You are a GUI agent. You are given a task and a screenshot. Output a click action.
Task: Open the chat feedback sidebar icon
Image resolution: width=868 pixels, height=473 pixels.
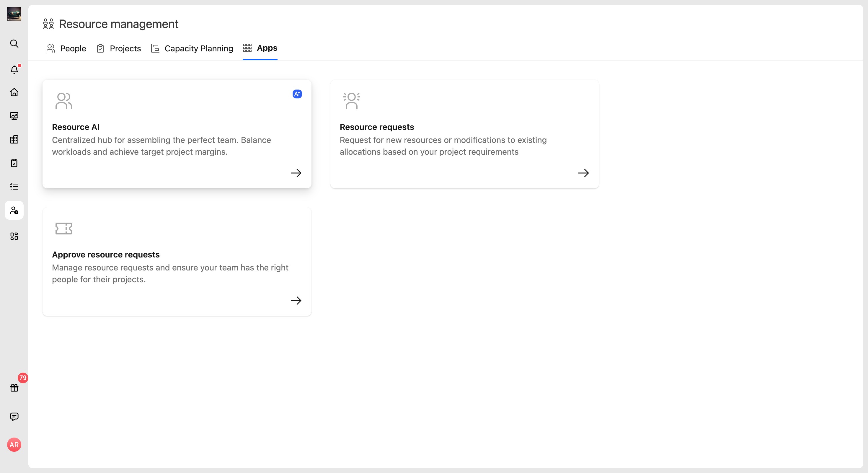click(14, 417)
